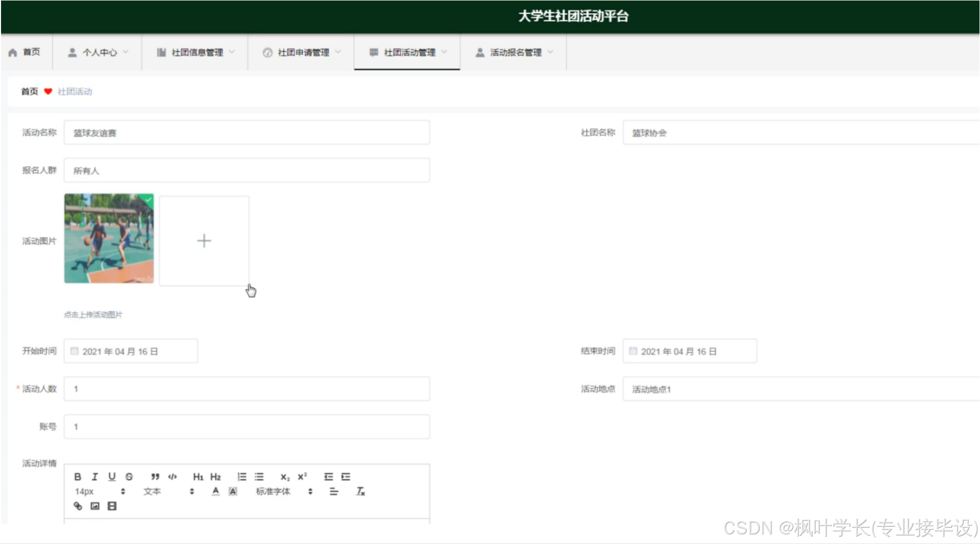Open the 结束时间 date picker
Image resolution: width=980 pixels, height=544 pixels.
pyautogui.click(x=689, y=351)
